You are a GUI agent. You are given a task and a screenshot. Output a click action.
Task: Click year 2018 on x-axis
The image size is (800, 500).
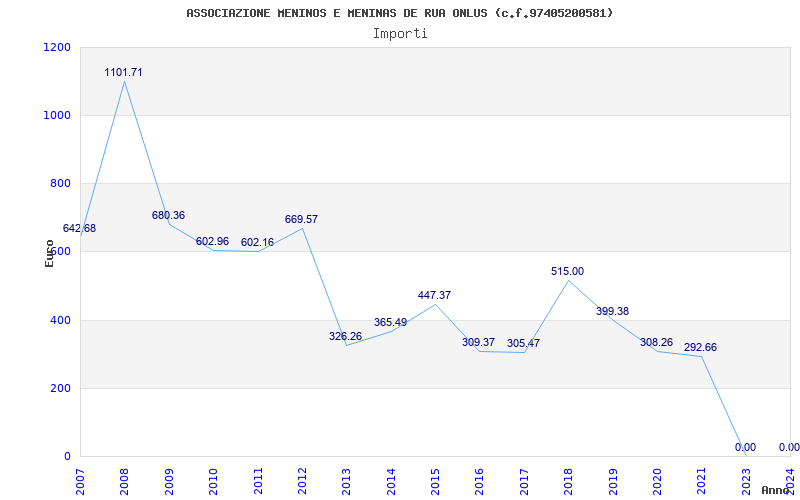point(568,481)
